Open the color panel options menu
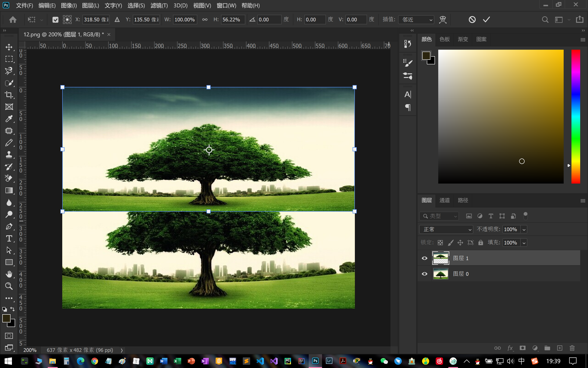 (583, 40)
